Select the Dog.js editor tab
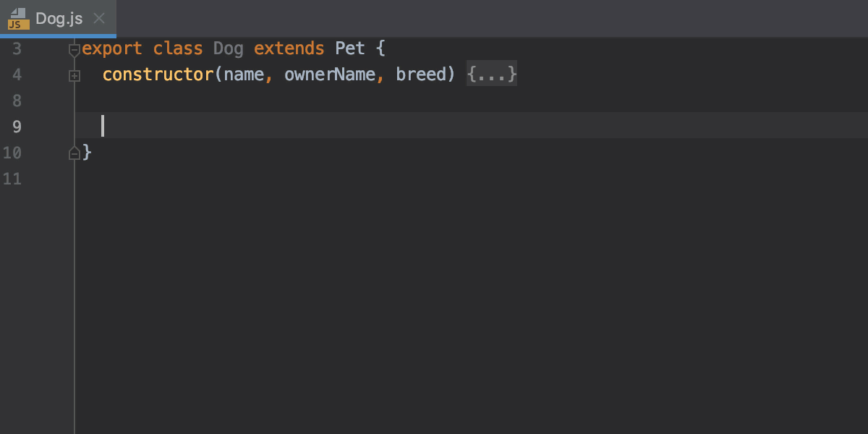The image size is (868, 434). click(58, 19)
